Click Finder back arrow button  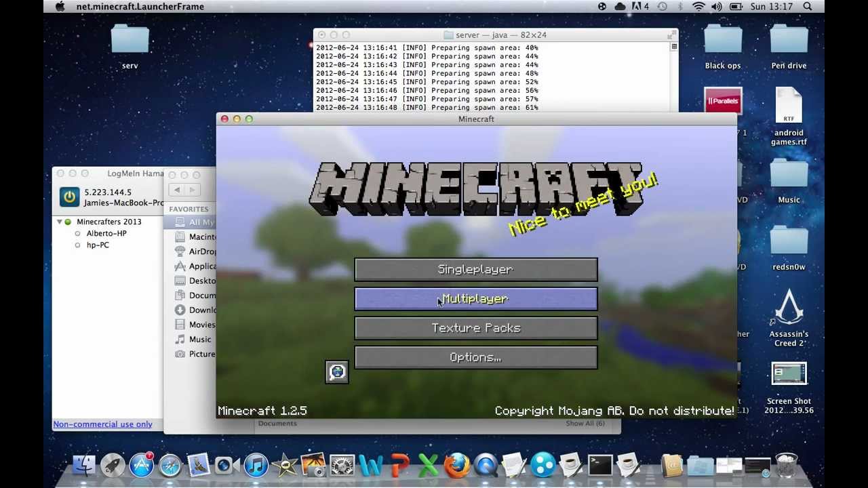(x=177, y=190)
